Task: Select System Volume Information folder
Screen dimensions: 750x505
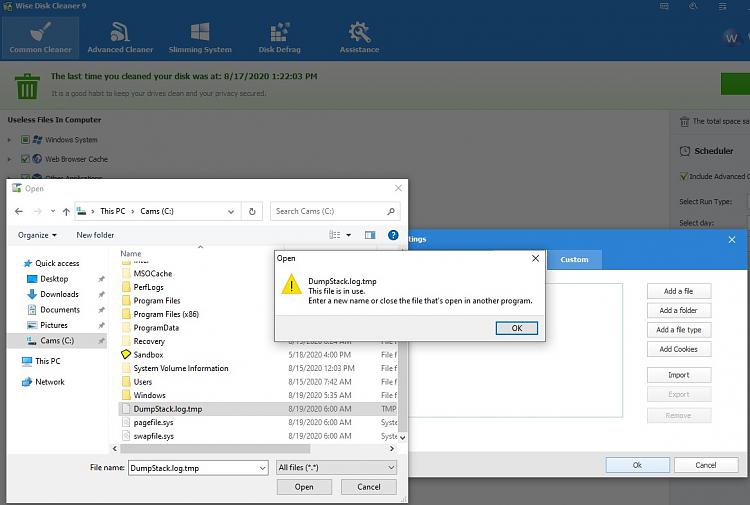Action: 258,368
